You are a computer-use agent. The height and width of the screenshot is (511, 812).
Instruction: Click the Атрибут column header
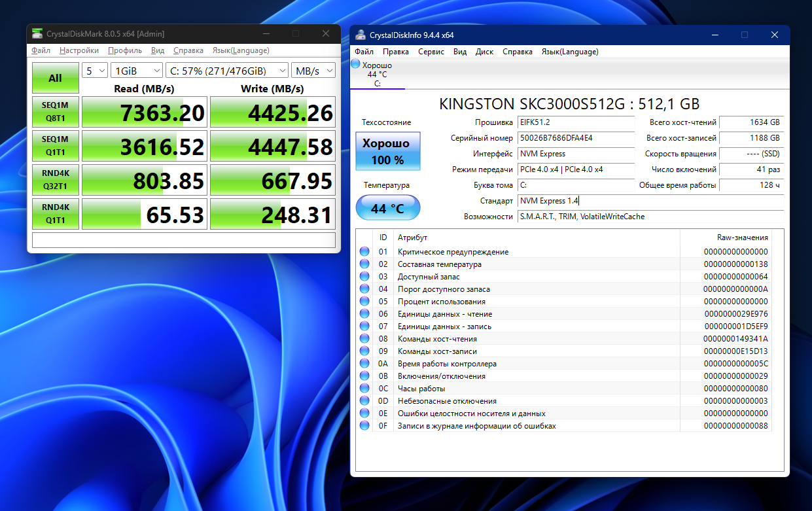(537, 238)
